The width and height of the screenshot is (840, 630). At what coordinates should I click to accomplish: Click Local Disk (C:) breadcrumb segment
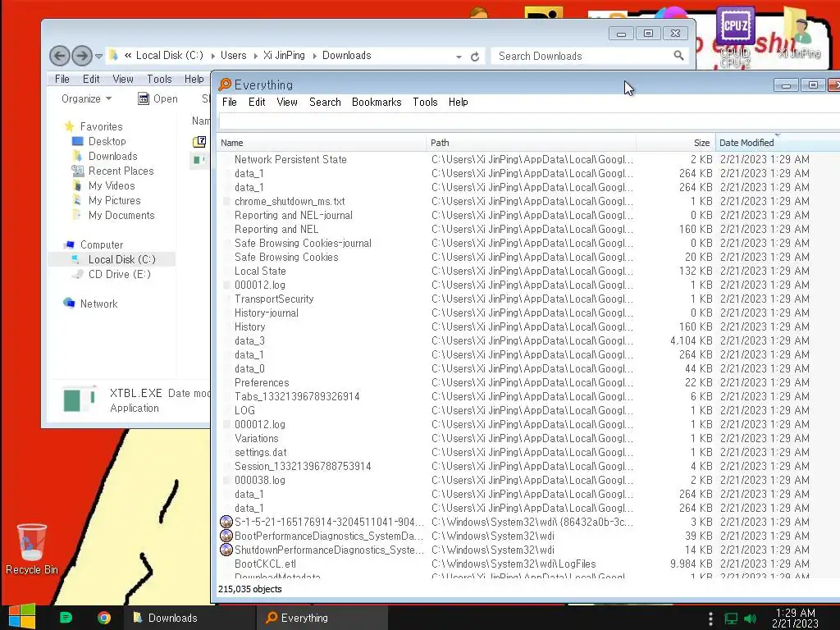169,55
